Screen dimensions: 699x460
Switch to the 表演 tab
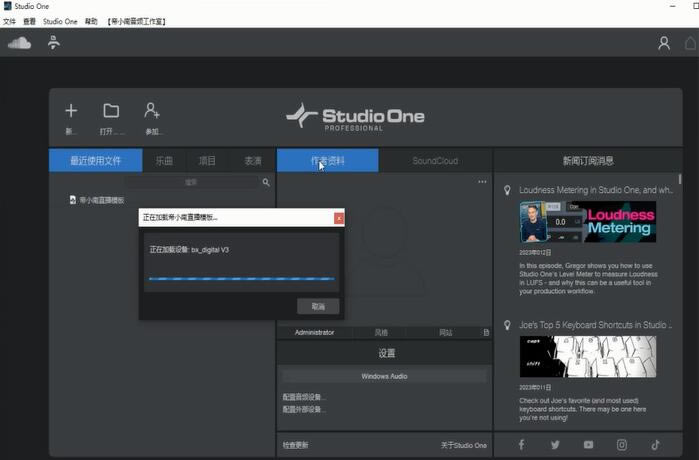click(x=253, y=160)
